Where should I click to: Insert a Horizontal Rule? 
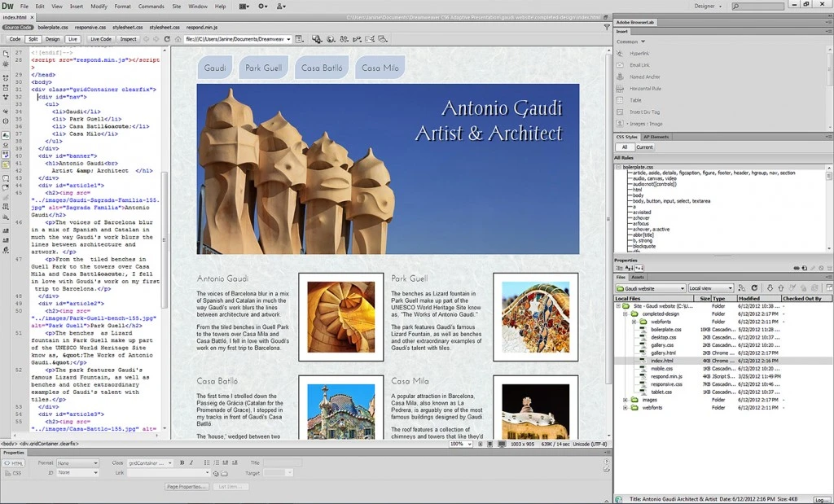[x=638, y=88]
